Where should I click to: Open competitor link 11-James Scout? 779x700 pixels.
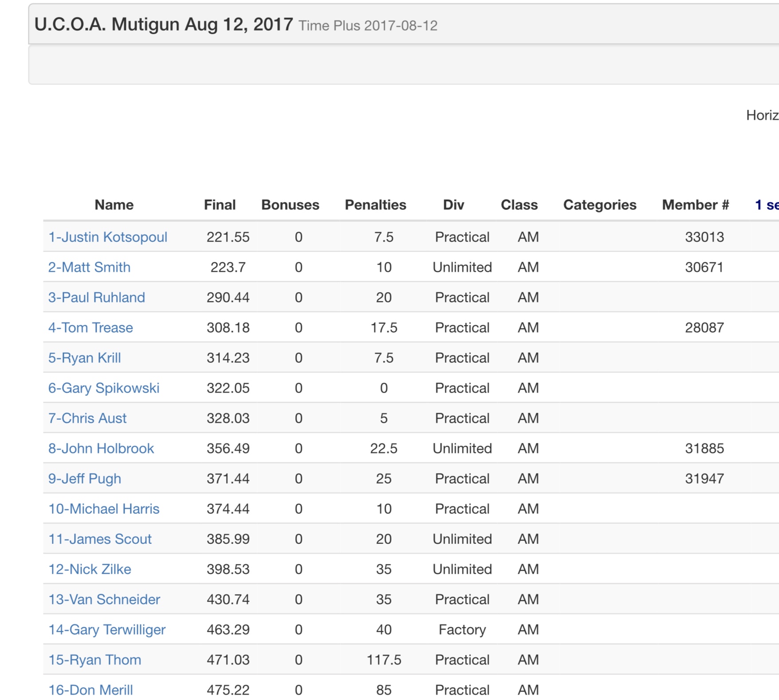[x=100, y=539]
